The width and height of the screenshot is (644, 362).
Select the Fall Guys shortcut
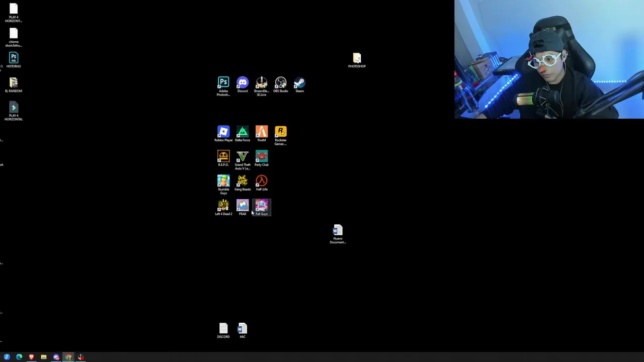(x=262, y=208)
